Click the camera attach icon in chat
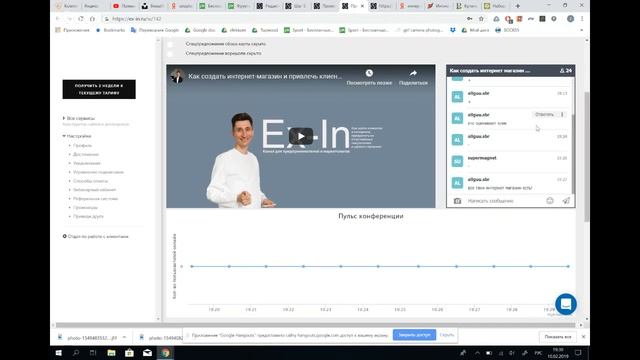The height and width of the screenshot is (360, 640). (457, 201)
